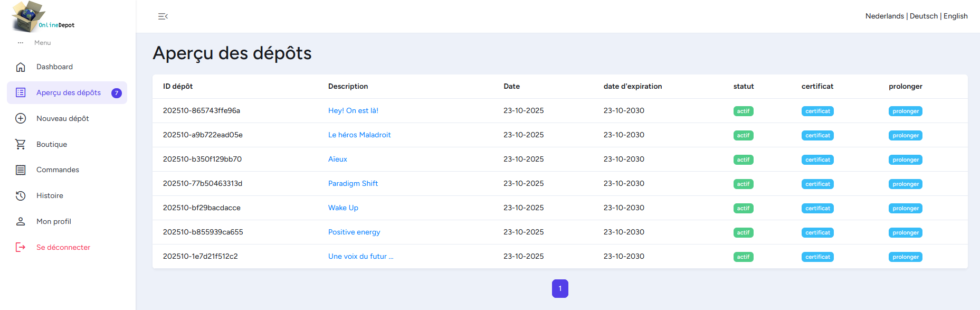Click the Nouveau dépôt plus icon
This screenshot has height=310, width=980.
tap(21, 119)
